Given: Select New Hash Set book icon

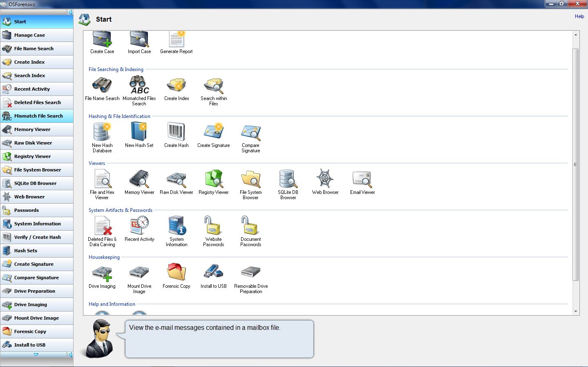Looking at the screenshot, I should pos(139,131).
